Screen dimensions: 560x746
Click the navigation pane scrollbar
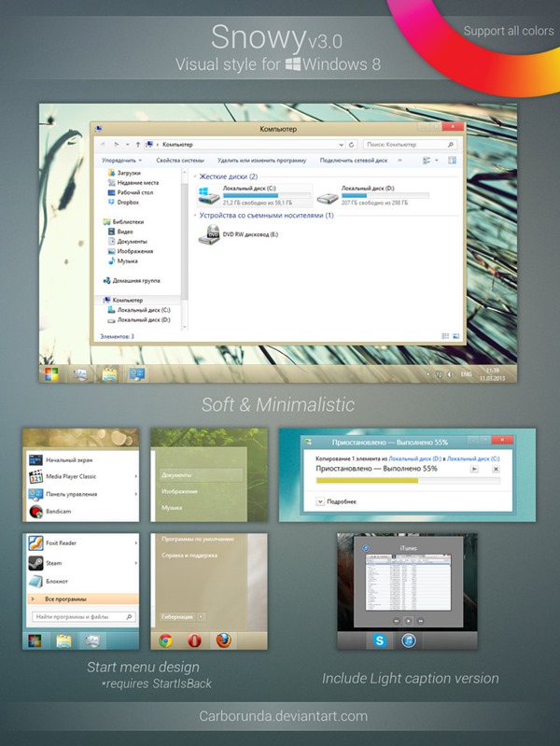pos(185,240)
